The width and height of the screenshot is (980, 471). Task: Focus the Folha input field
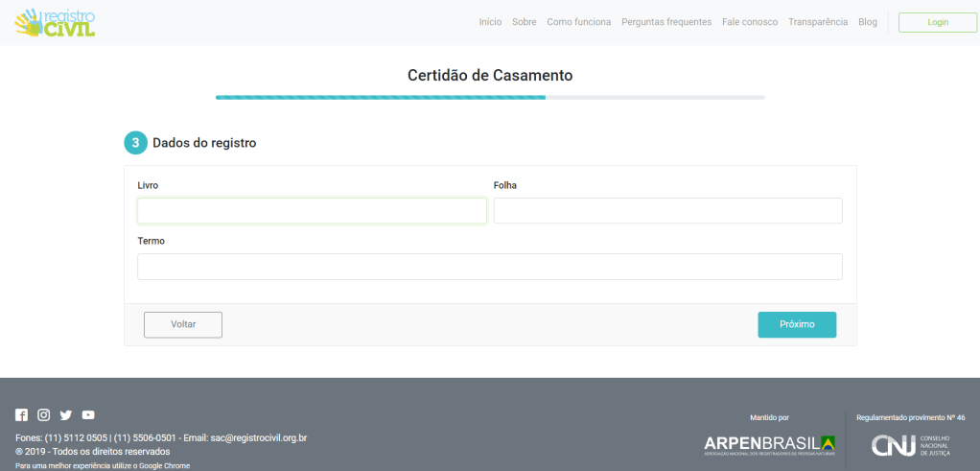(x=668, y=211)
